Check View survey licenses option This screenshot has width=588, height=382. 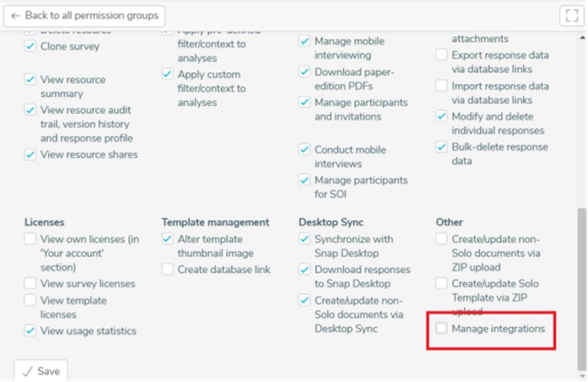(30, 283)
